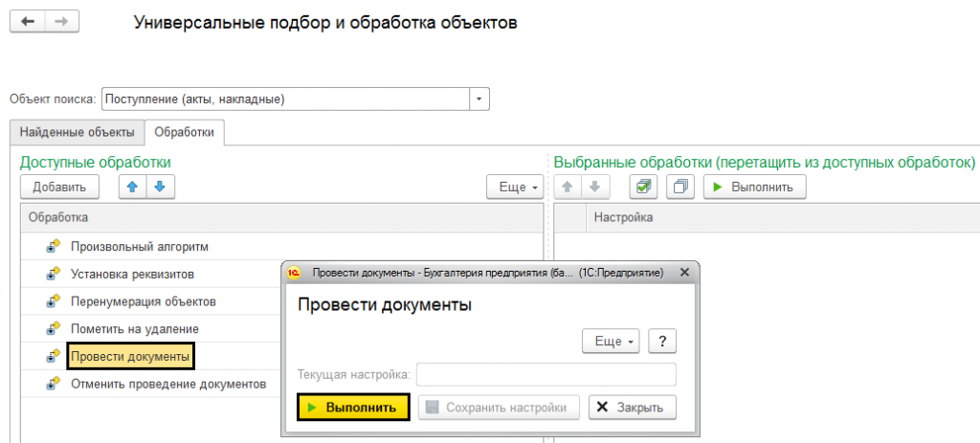
Task: Move processing up with blue arrow
Action: [x=133, y=187]
